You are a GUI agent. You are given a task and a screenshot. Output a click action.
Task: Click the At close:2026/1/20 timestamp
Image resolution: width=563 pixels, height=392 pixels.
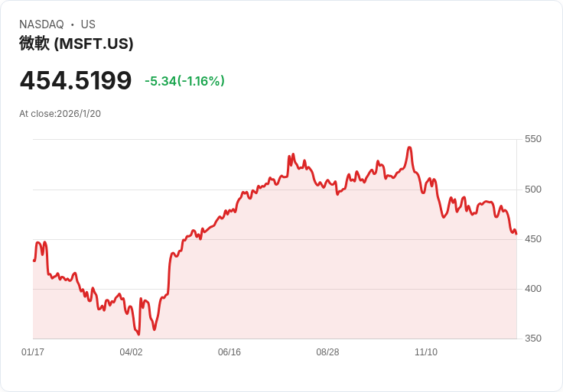[60, 114]
